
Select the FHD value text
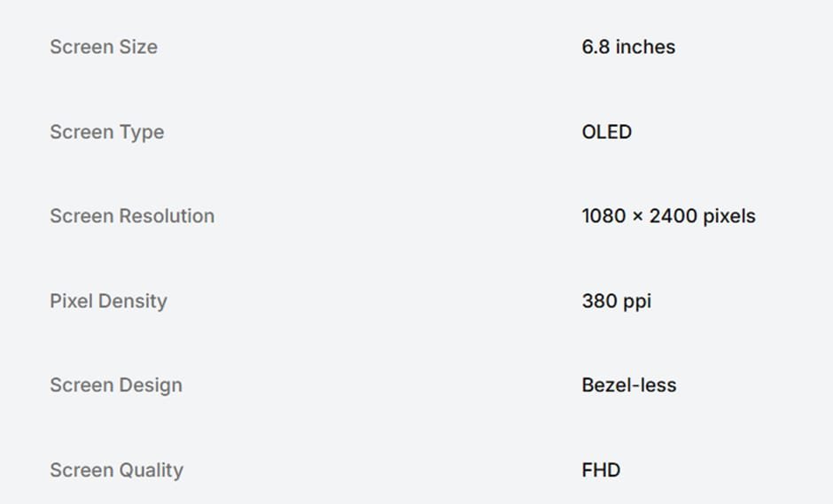(x=601, y=470)
